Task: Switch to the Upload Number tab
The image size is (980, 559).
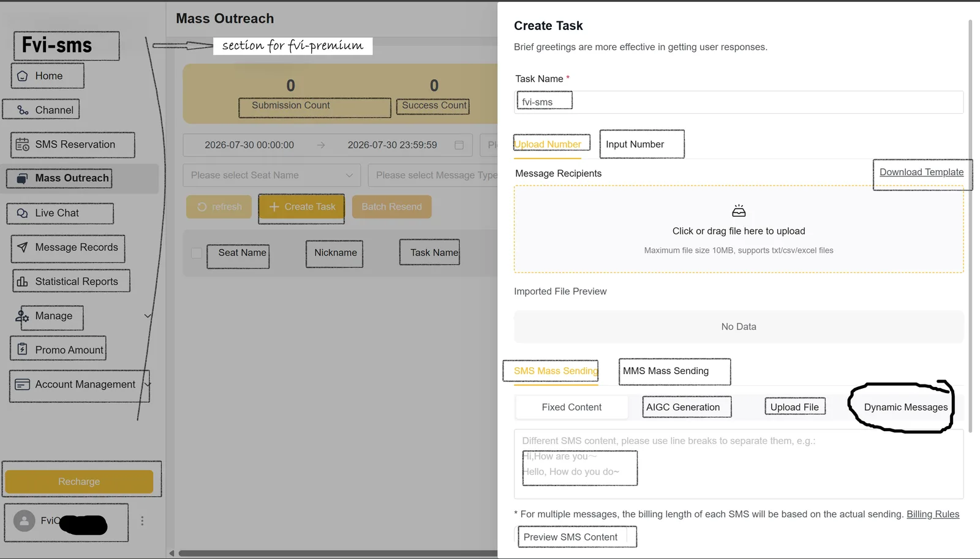Action: [548, 144]
